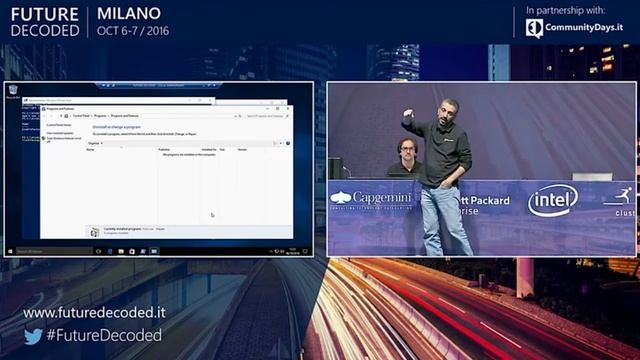Image resolution: width=640 pixels, height=360 pixels.
Task: Open the Action Center notification icon
Action: tap(305, 251)
